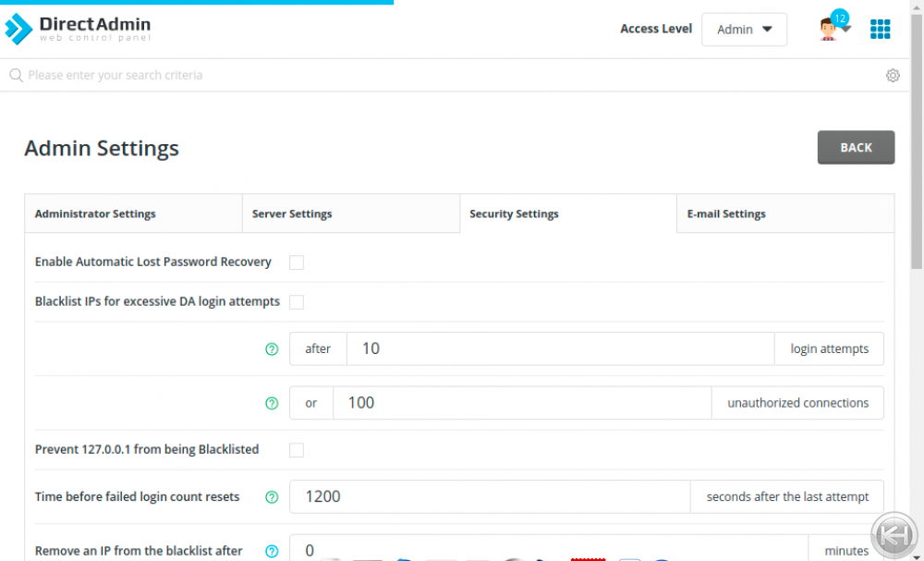Viewport: 924px width, 561px height.
Task: Go to E-mail Settings tab
Action: pyautogui.click(x=785, y=214)
